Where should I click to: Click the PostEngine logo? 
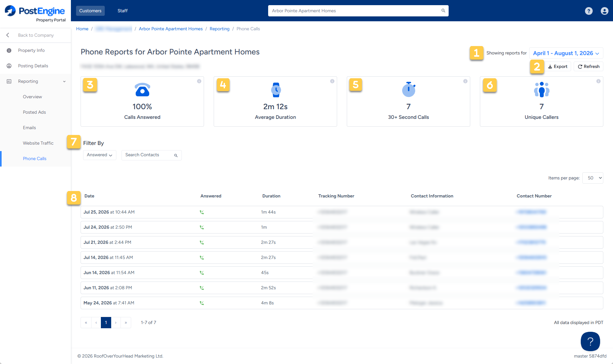(x=35, y=14)
